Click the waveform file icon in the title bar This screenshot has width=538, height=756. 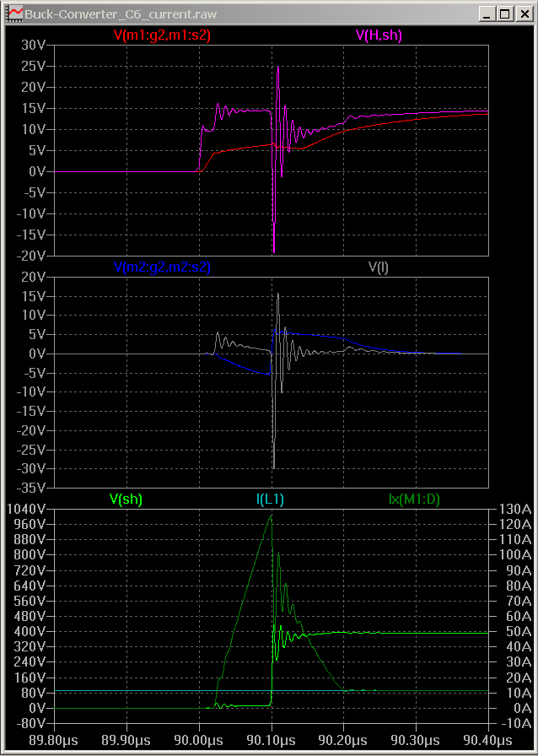coord(14,14)
